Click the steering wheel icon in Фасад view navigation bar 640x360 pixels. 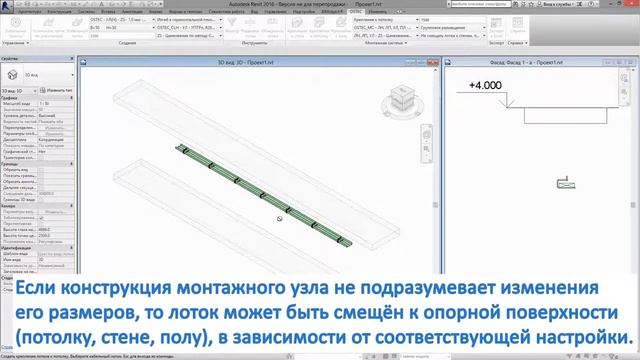[x=624, y=79]
